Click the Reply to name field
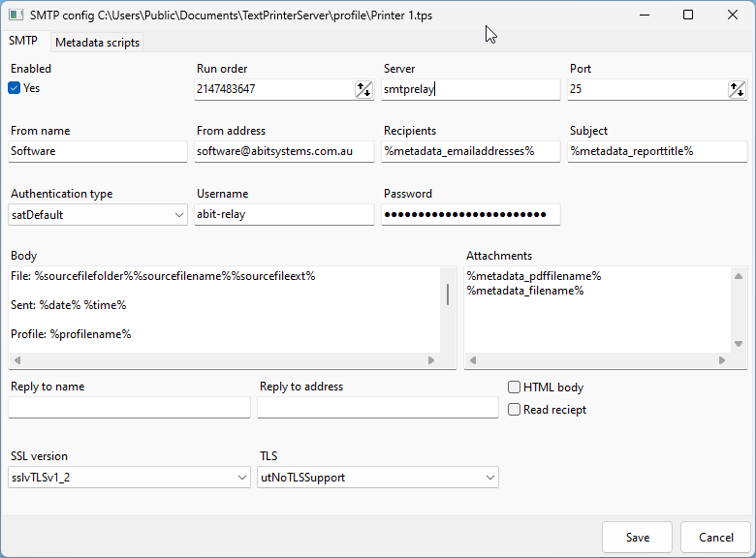Screen dimensions: 756x558 tap(129, 408)
